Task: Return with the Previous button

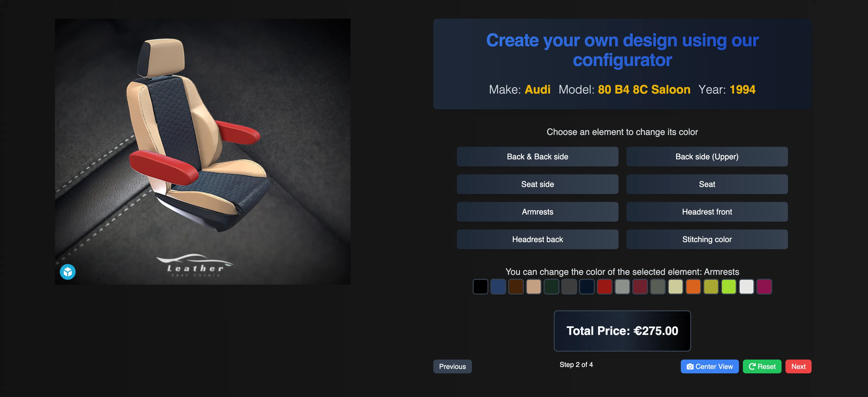Action: pos(452,366)
